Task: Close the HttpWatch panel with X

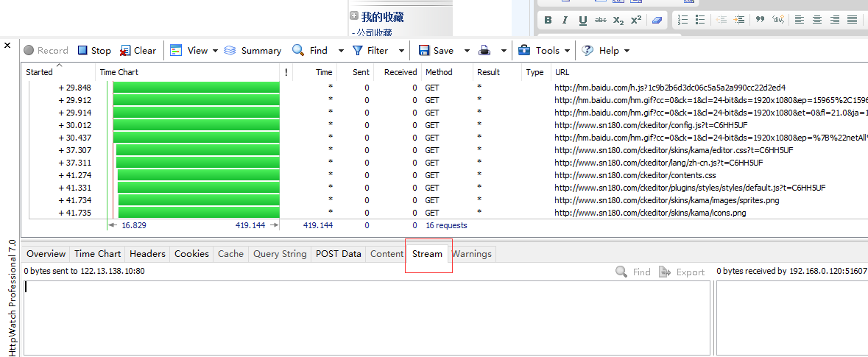Action: [x=7, y=46]
